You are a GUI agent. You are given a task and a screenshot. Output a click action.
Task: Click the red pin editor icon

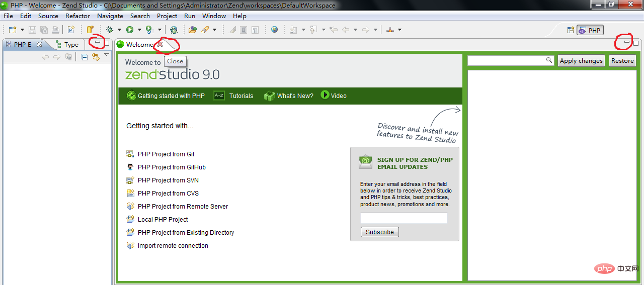pos(390,30)
